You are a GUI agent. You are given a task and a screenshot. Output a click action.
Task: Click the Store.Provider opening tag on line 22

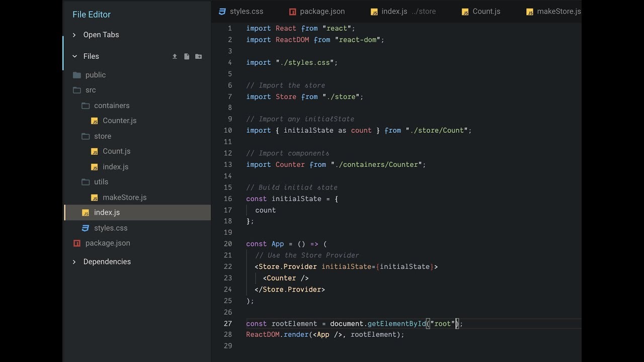coord(346,266)
